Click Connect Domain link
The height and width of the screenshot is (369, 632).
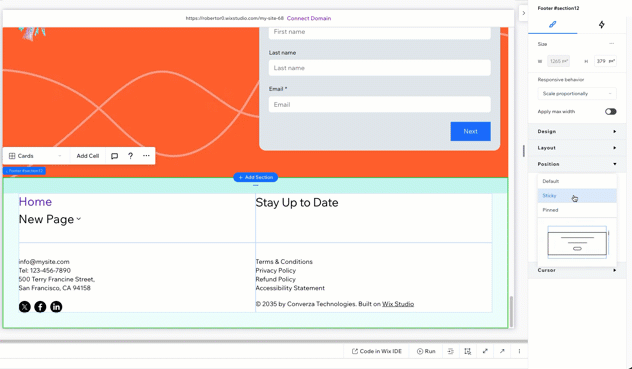[x=309, y=18]
